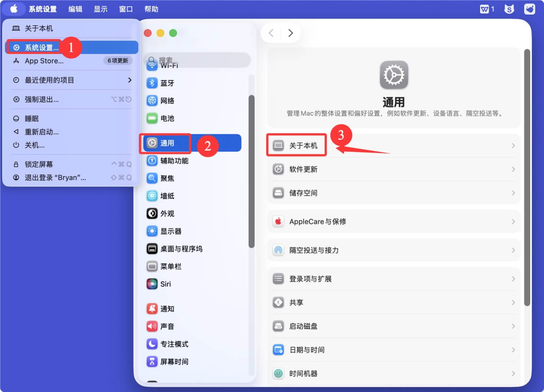Click the Skype icon in the menu bar
The width and height of the screenshot is (544, 392).
coord(509,9)
